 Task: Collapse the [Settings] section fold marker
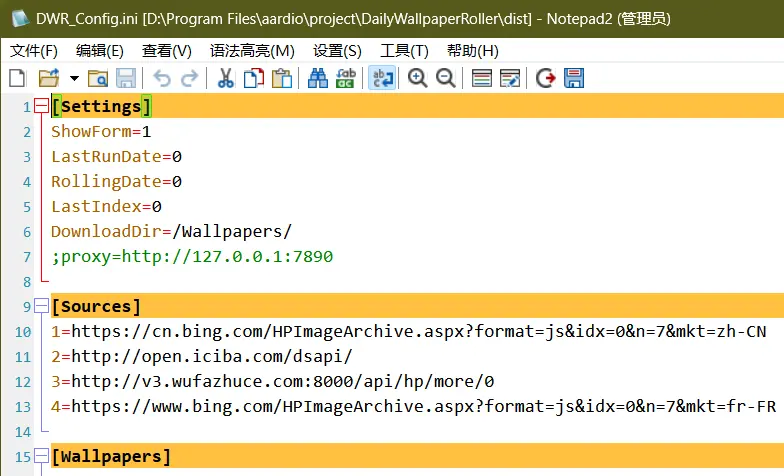(41, 107)
